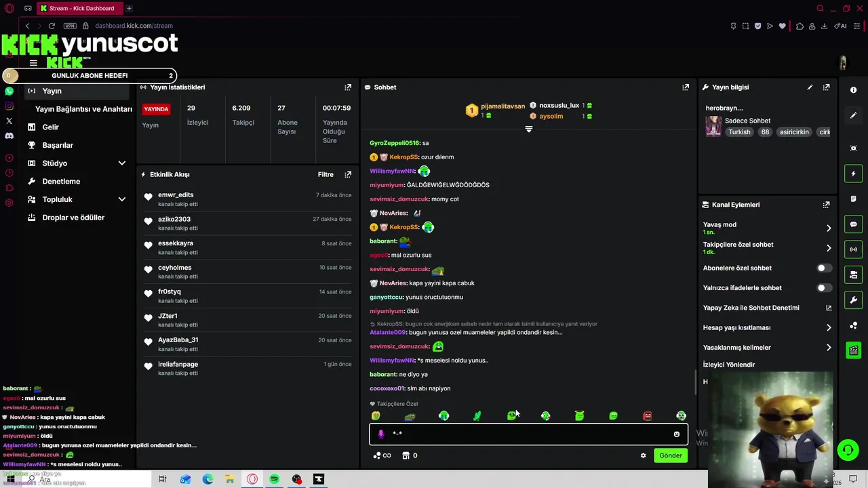Viewport: 868px width, 488px height.
Task: Click username pijamalitavsan in chat leaderboard
Action: pyautogui.click(x=502, y=106)
